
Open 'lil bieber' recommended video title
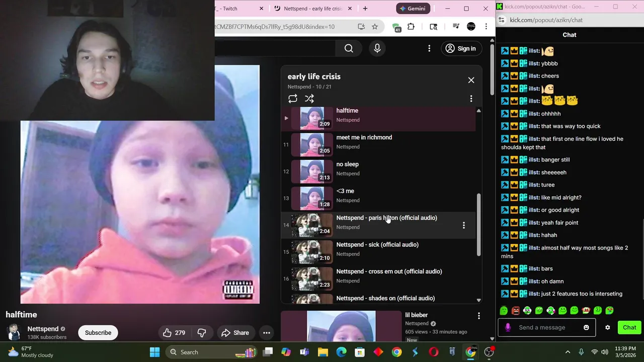click(417, 315)
